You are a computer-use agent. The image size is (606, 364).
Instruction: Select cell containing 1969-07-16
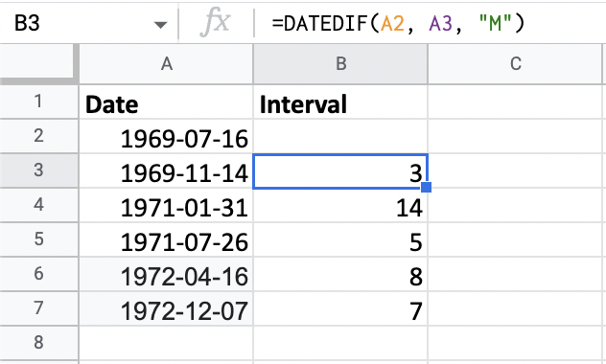pyautogui.click(x=166, y=136)
